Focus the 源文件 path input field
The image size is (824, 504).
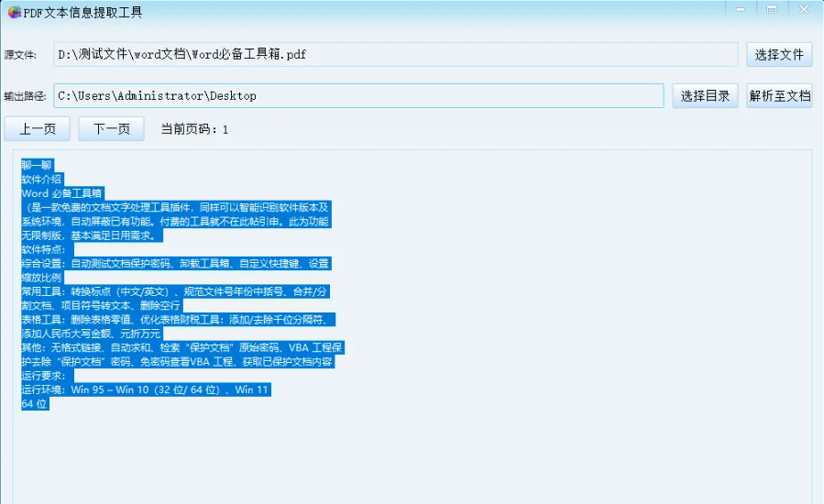[x=396, y=54]
